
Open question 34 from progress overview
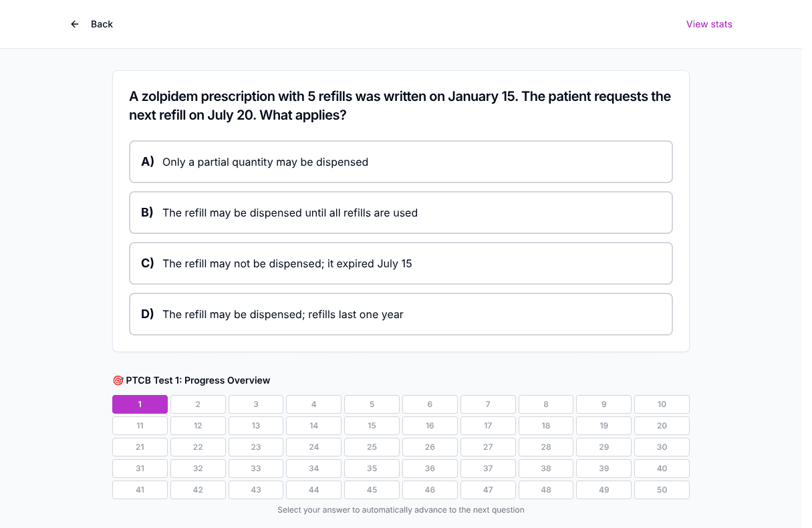[x=314, y=469]
